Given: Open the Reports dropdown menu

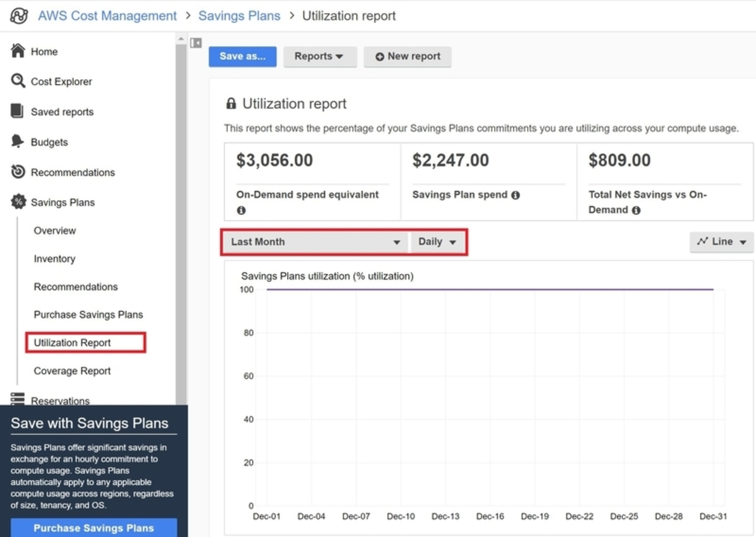Looking at the screenshot, I should (x=319, y=56).
